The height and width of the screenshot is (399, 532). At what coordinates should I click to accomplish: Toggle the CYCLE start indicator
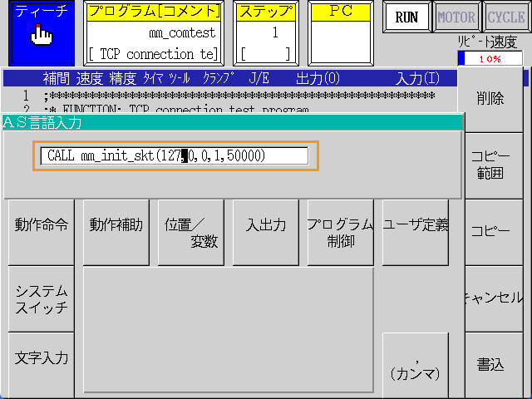pyautogui.click(x=506, y=17)
